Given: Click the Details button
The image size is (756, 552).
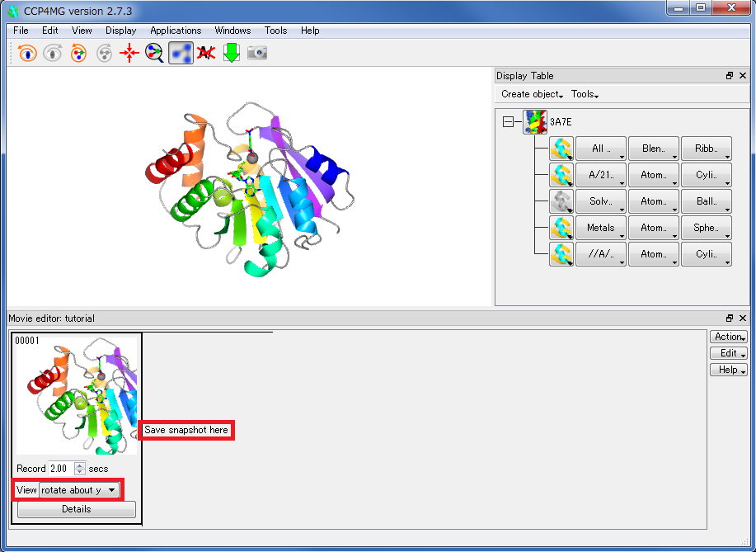Looking at the screenshot, I should pos(77,510).
